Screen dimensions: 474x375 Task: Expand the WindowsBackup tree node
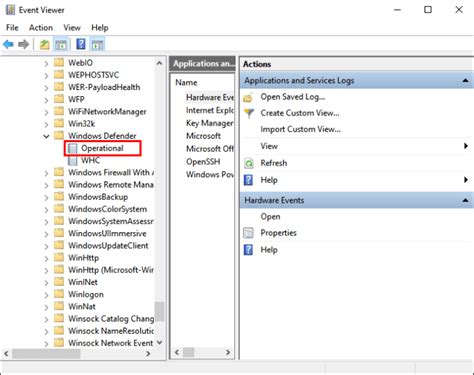click(46, 197)
